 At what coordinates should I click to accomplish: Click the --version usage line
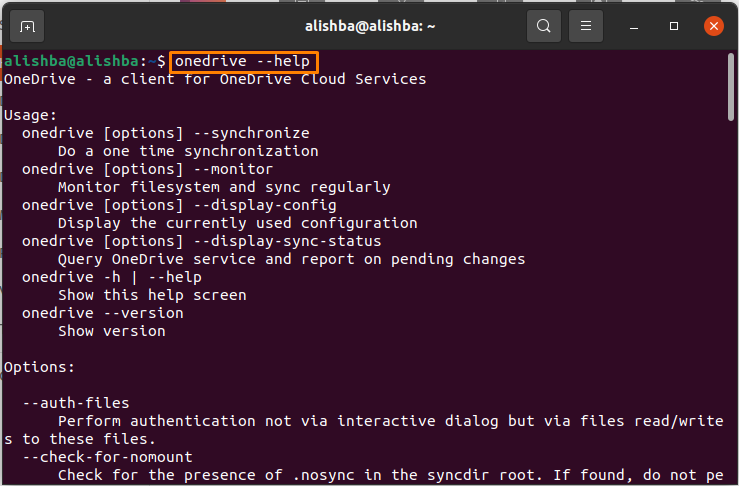103,313
